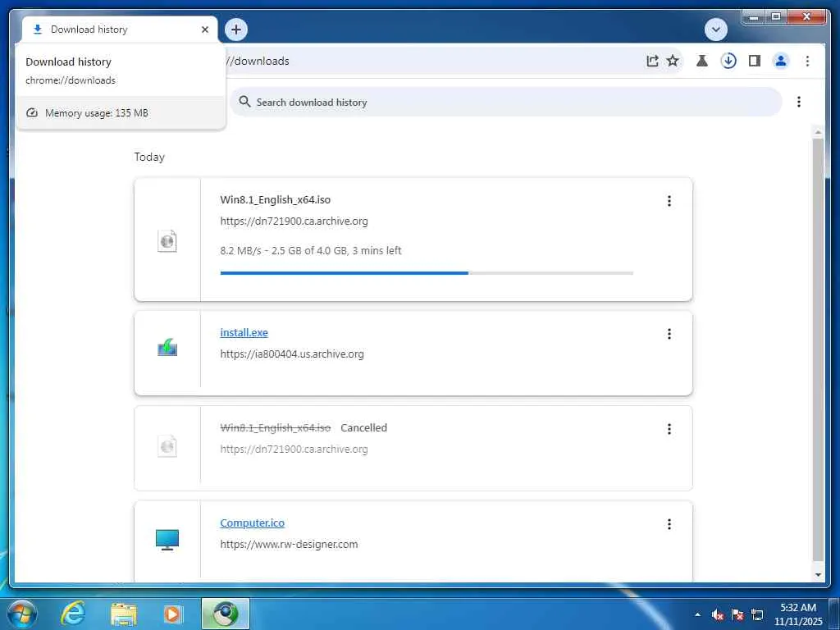Click the https://www.rw-designer.com source text
Image resolution: width=840 pixels, height=630 pixels.
coord(289,545)
